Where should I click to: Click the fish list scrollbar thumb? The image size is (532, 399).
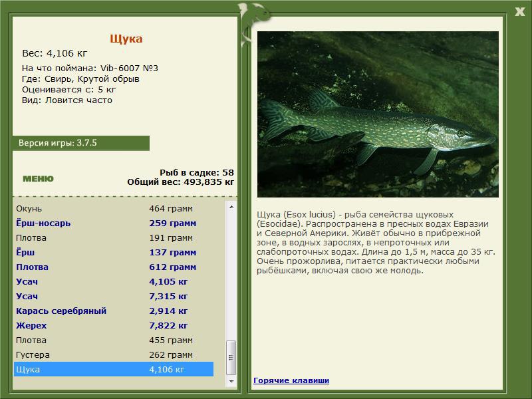(x=231, y=358)
